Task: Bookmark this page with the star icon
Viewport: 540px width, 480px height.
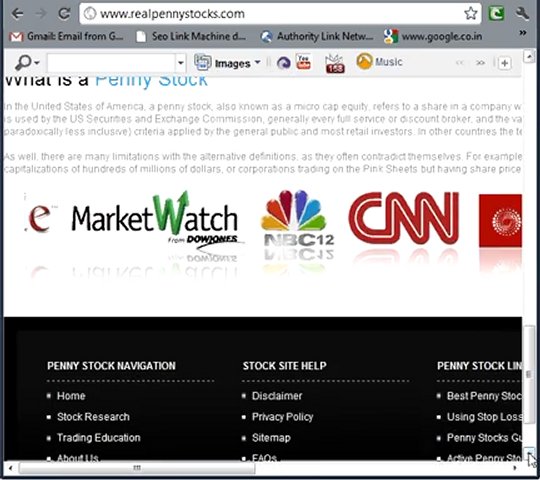Action: [x=470, y=13]
